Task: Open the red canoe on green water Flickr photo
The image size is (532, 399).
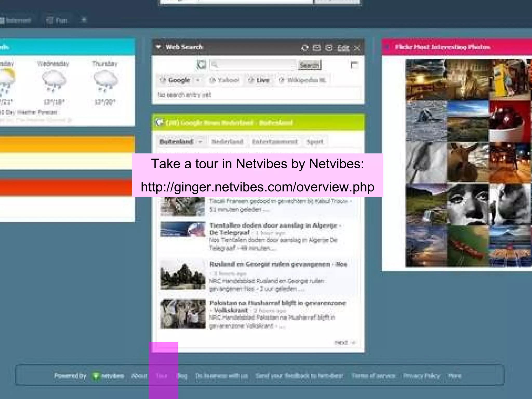Action: 468,246
